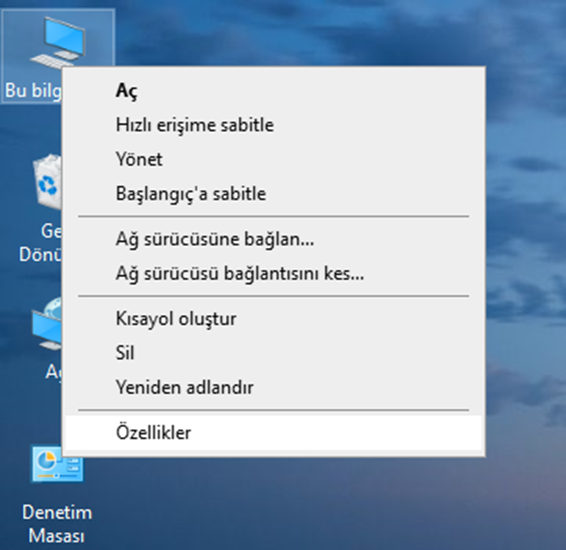Click the Geri Dönüşüm label under the bin
The height and width of the screenshot is (550, 566).
[x=40, y=243]
